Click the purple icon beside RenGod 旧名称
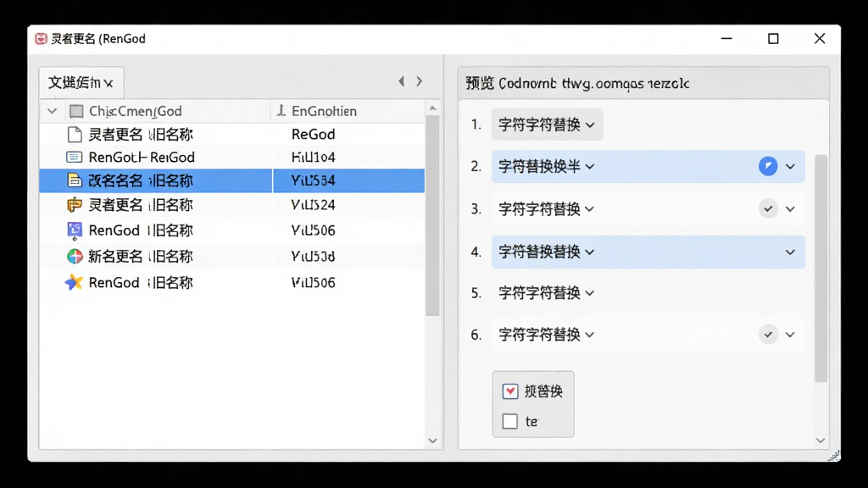The image size is (868, 488). point(75,230)
